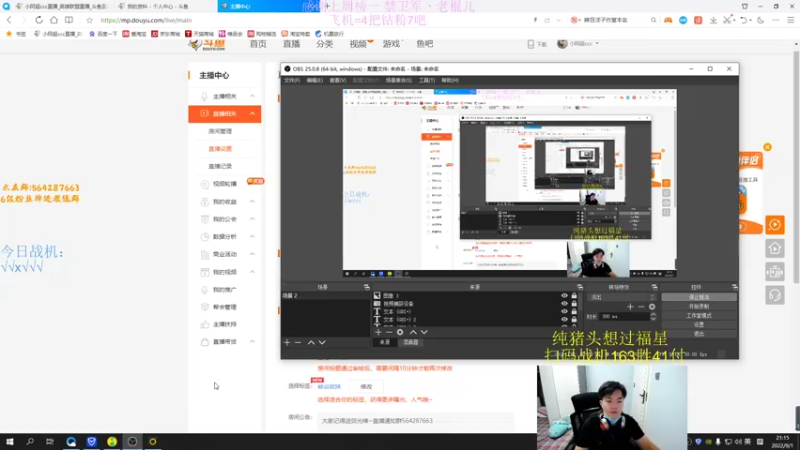Open the 工具(T) menu in OBS
Viewport: 800px width, 450px height.
[x=427, y=80]
